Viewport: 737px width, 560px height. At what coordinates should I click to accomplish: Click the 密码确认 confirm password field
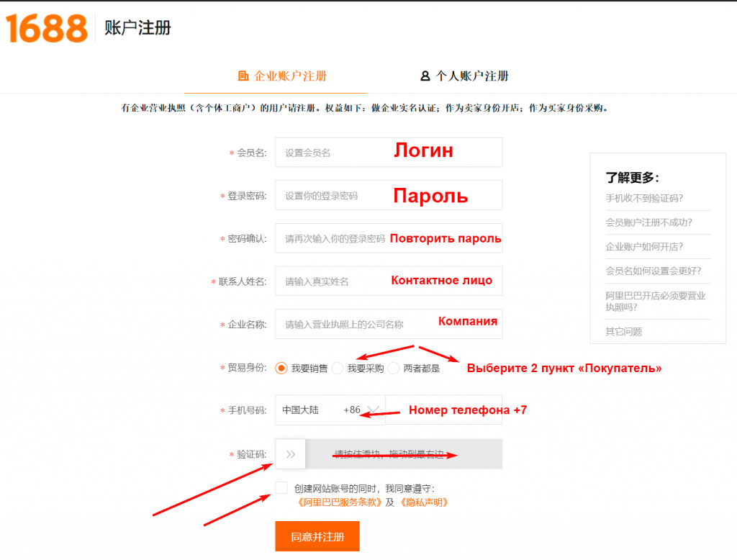click(x=389, y=238)
